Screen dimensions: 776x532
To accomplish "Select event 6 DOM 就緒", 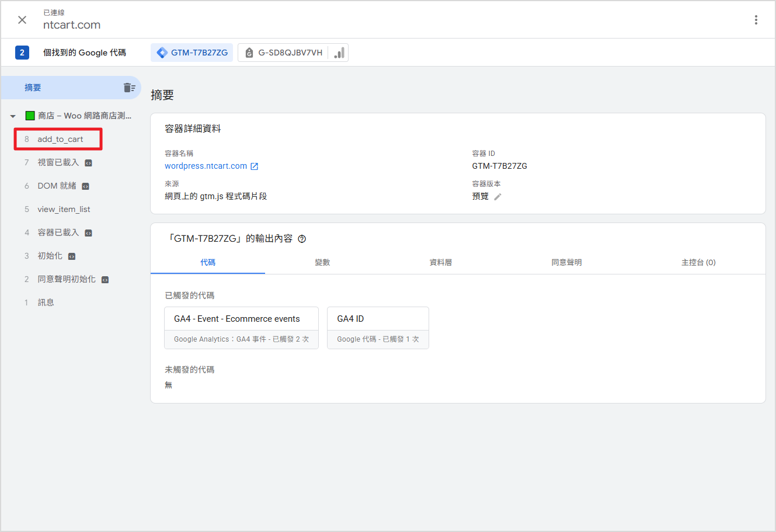I will pyautogui.click(x=57, y=186).
